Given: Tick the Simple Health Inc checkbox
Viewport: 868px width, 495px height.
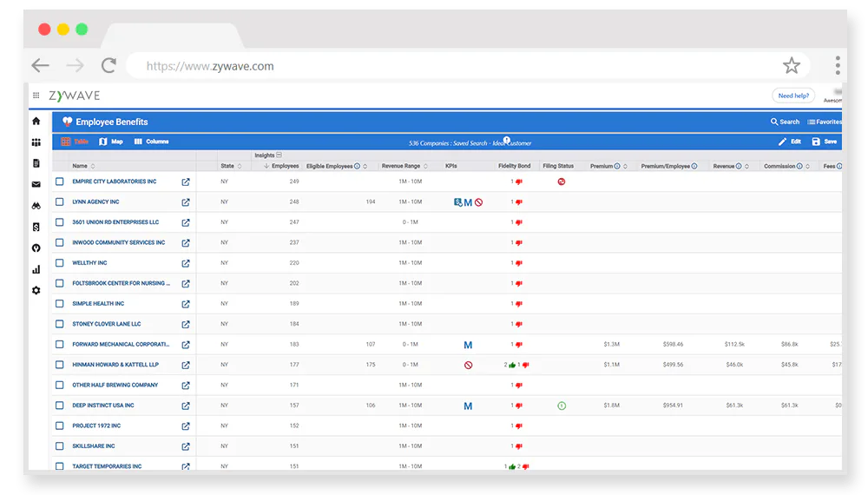Looking at the screenshot, I should (x=60, y=303).
